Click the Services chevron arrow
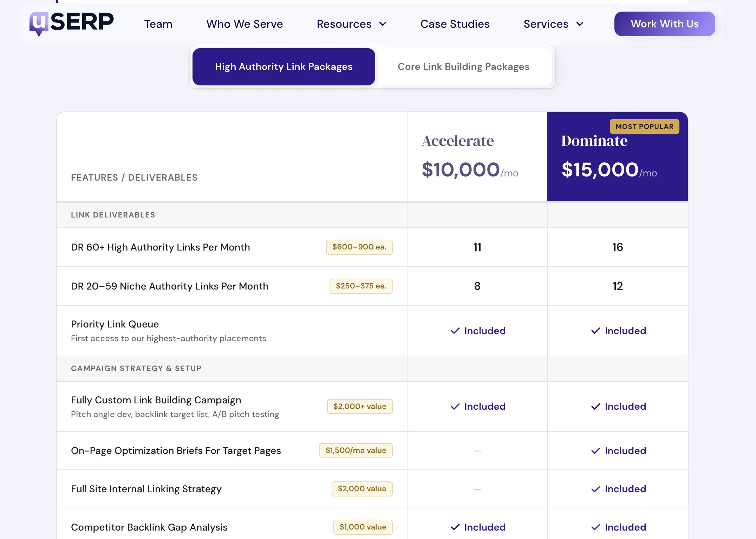 point(580,24)
